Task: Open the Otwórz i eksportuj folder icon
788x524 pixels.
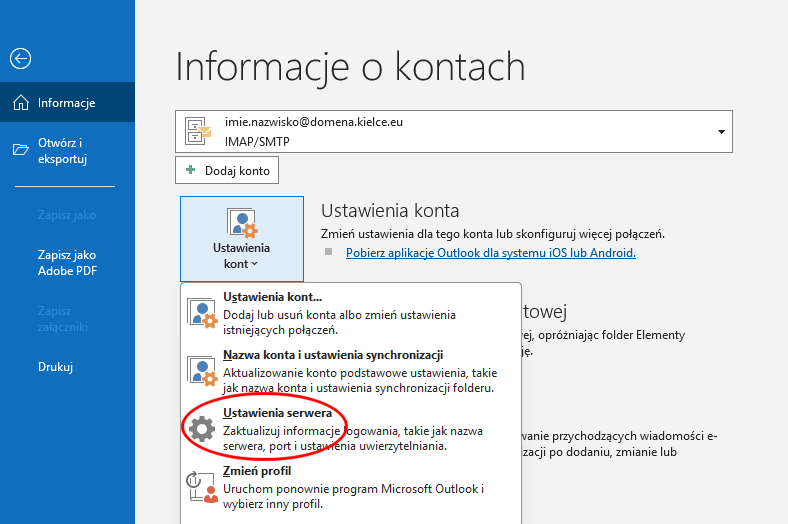Action: [x=21, y=150]
